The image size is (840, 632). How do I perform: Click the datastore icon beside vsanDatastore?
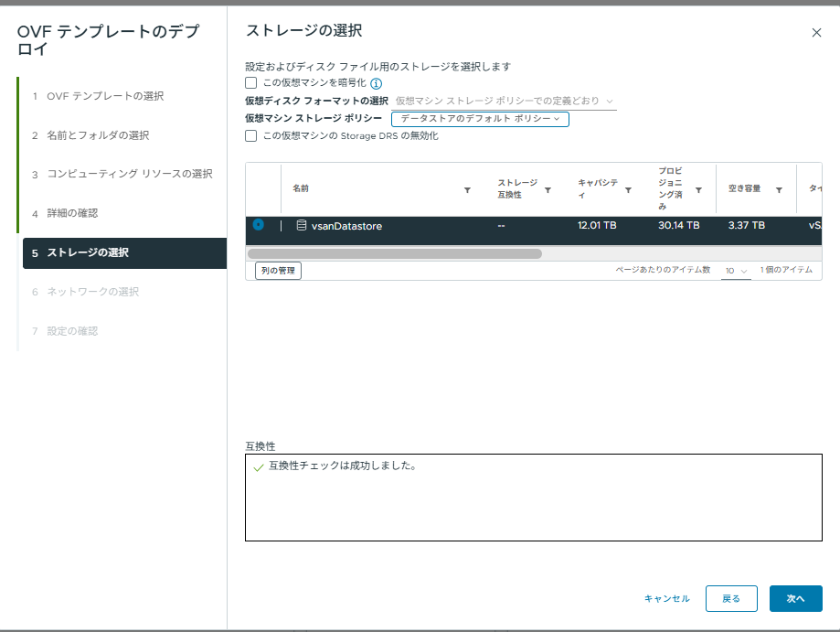(x=302, y=226)
